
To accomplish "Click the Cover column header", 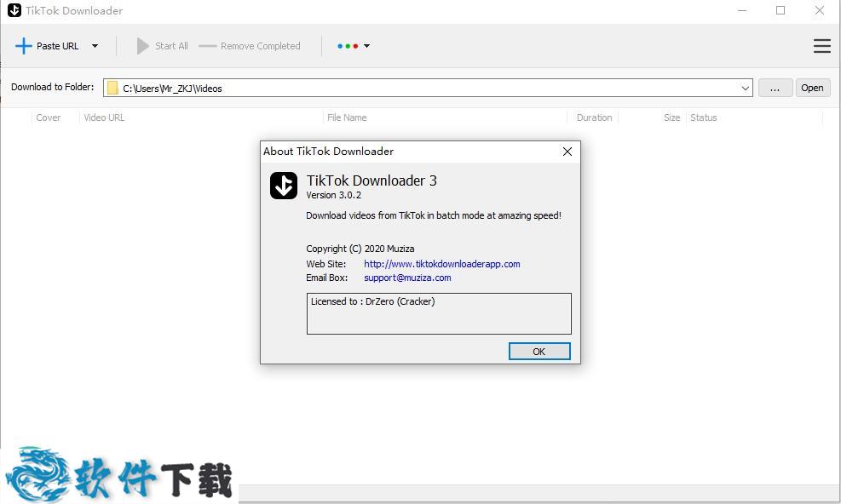I will 49,117.
